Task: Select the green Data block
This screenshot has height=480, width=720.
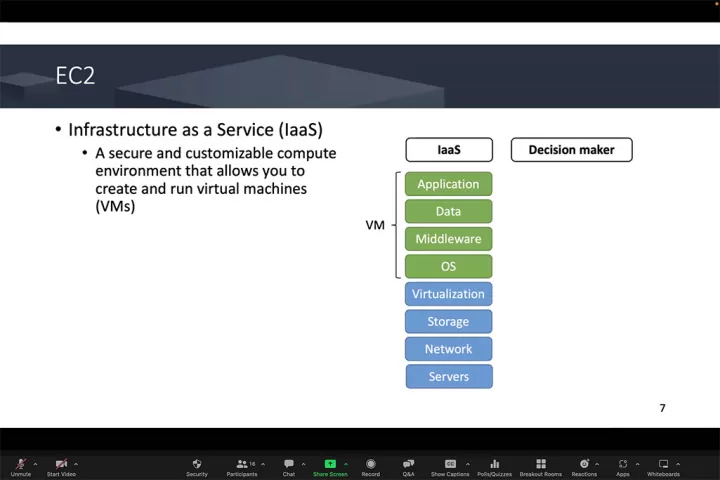Action: [449, 211]
